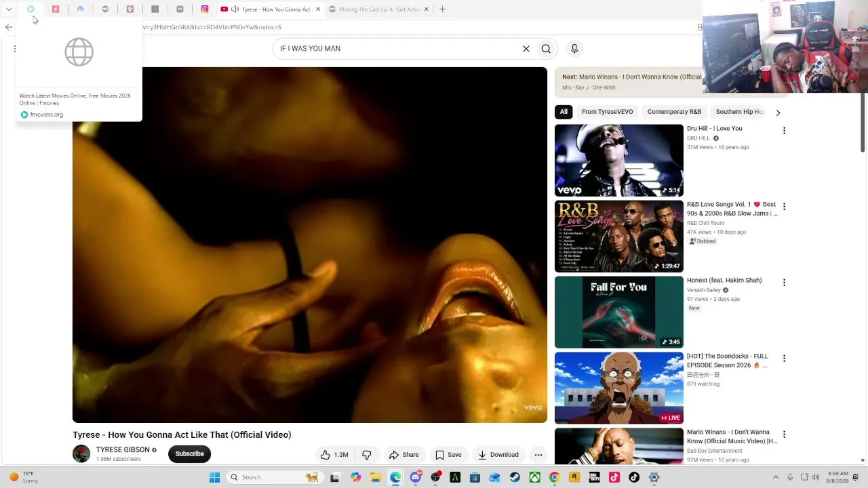The width and height of the screenshot is (868, 488).
Task: Open File Explorer from taskbar
Action: pos(376,478)
